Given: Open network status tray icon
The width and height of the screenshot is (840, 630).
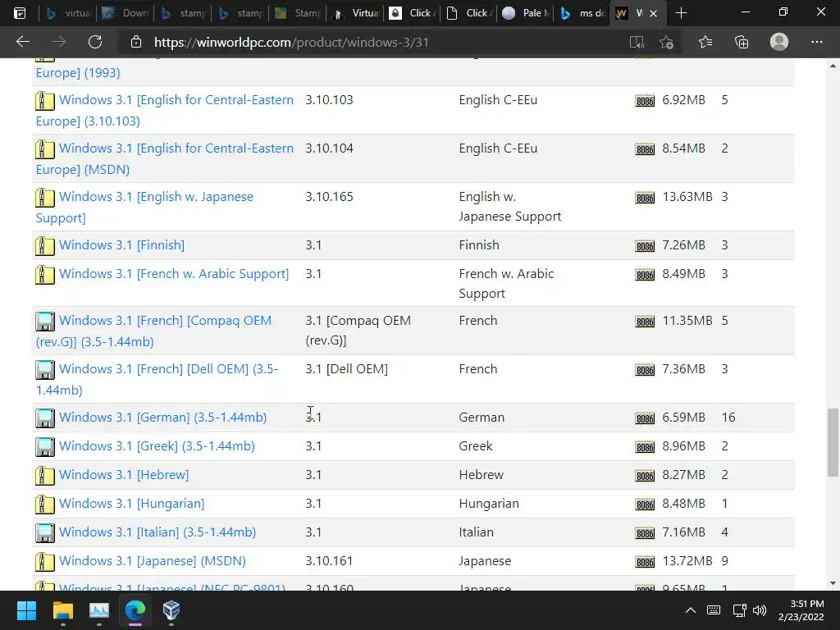Looking at the screenshot, I should tap(740, 610).
